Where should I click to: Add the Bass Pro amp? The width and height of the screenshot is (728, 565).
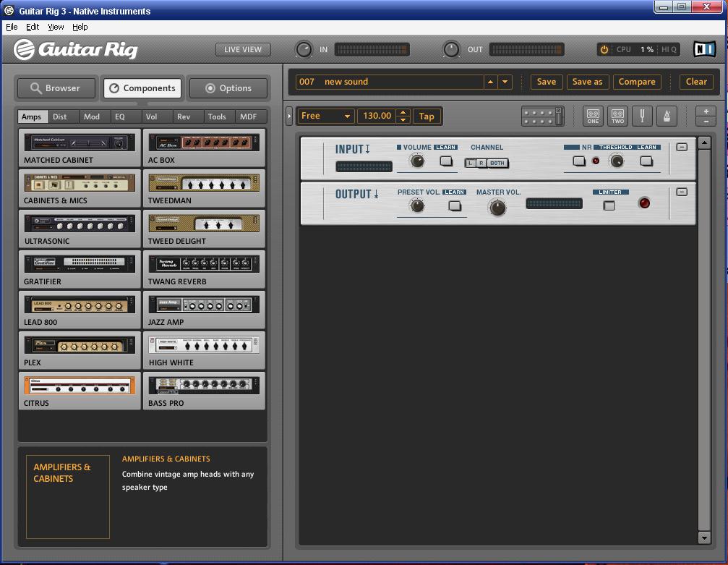click(204, 391)
